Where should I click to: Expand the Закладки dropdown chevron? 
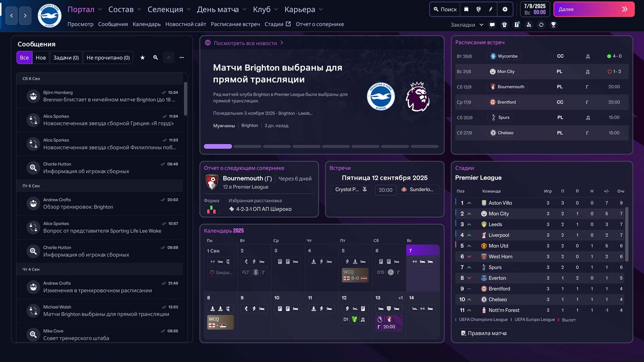(x=482, y=24)
